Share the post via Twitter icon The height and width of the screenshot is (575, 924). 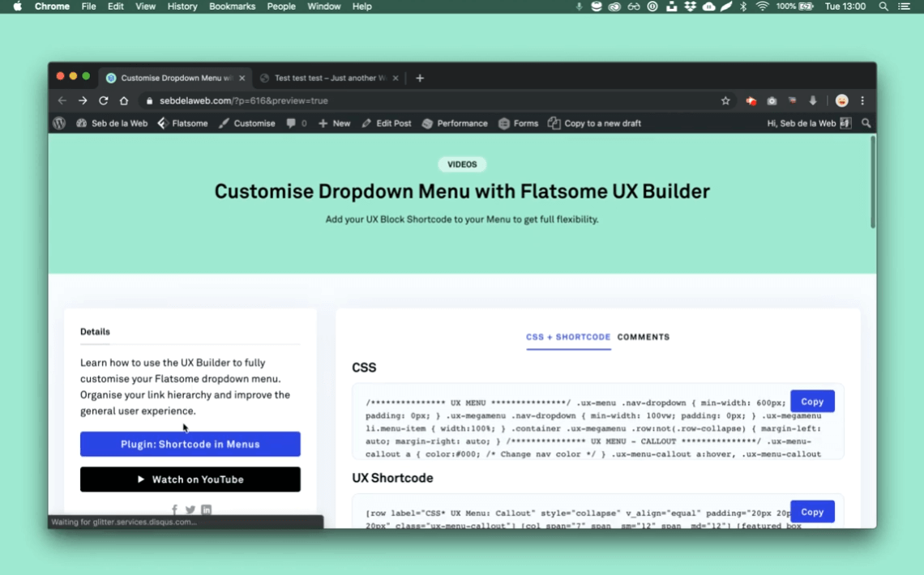(190, 509)
